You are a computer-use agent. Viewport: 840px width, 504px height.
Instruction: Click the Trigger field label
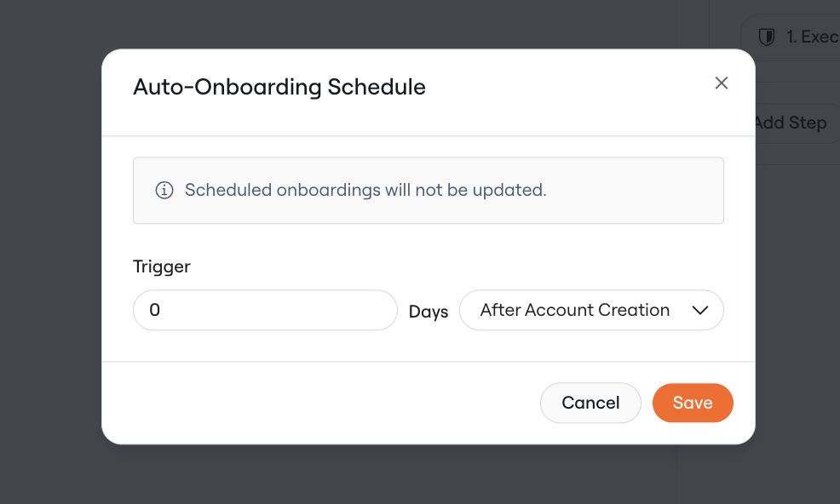coord(161,266)
